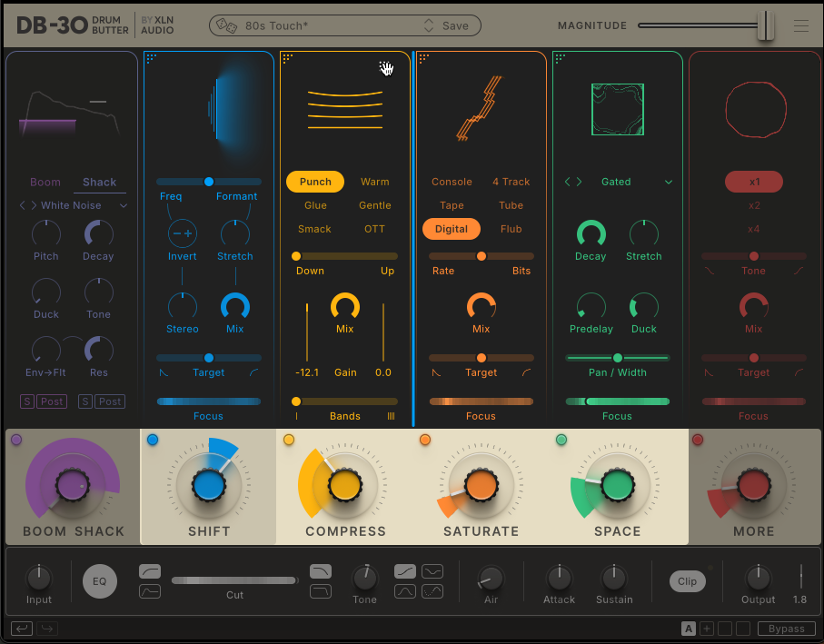Image resolution: width=824 pixels, height=644 pixels.
Task: Click the undo arrow icon
Action: (x=21, y=629)
